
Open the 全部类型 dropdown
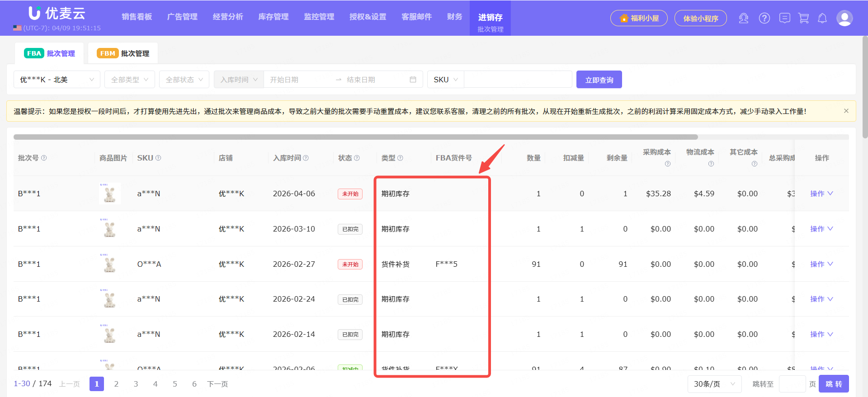129,80
